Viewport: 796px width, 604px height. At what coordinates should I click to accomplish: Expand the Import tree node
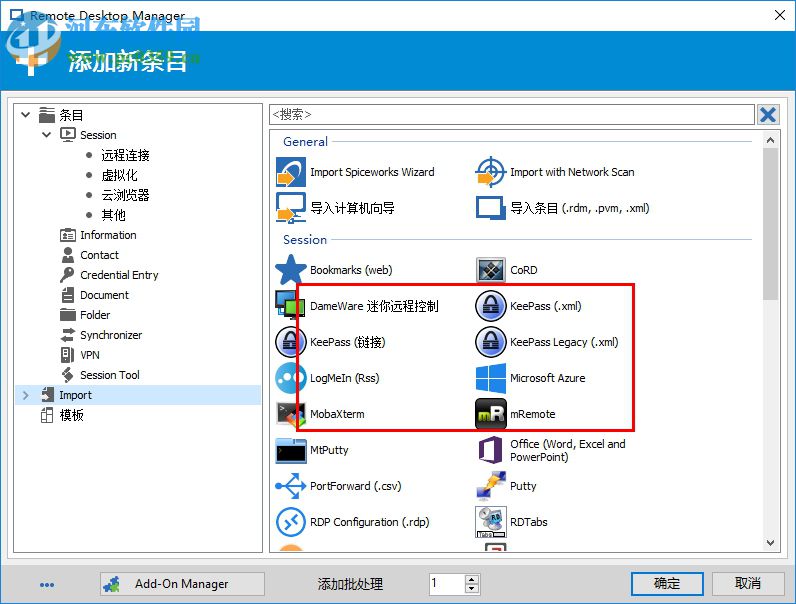25,395
